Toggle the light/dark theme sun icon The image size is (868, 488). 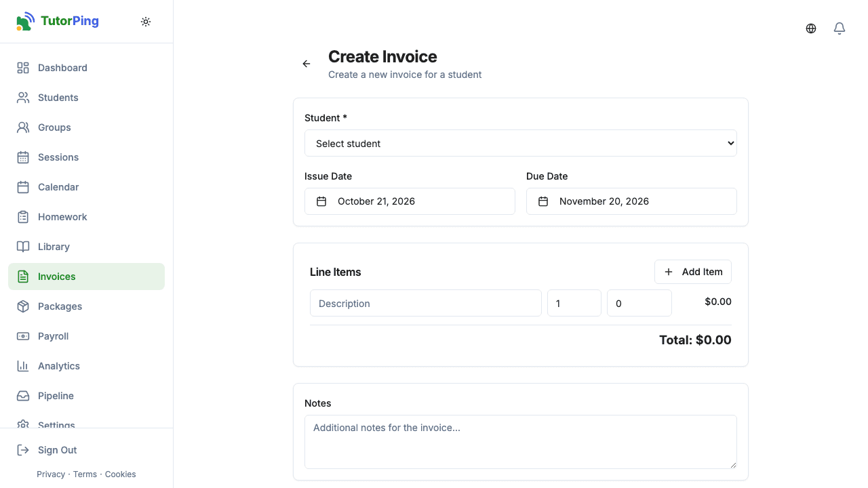[146, 22]
